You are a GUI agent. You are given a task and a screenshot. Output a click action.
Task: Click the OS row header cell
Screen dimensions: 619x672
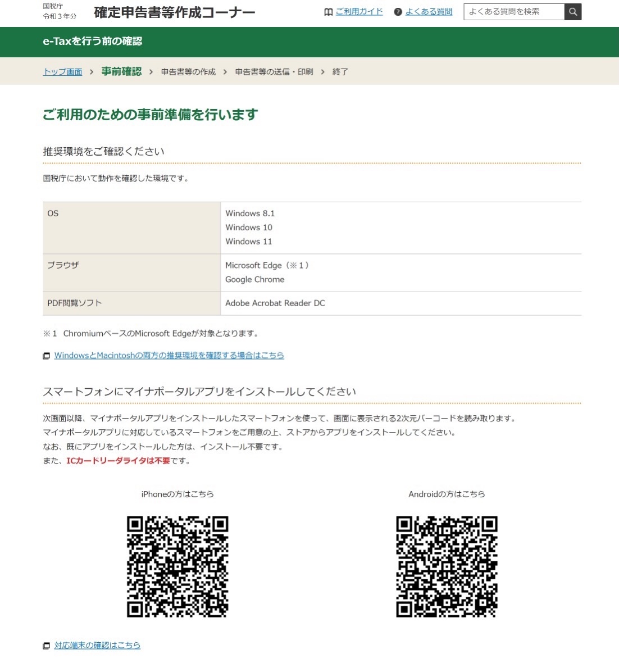132,228
